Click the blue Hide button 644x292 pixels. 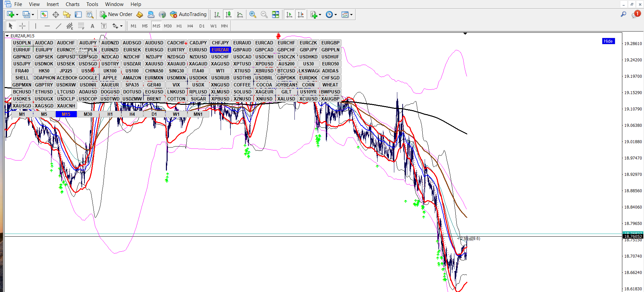click(608, 41)
